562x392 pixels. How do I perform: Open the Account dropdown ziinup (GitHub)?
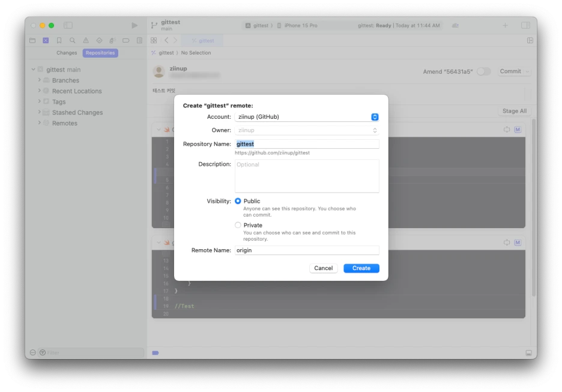click(x=307, y=117)
